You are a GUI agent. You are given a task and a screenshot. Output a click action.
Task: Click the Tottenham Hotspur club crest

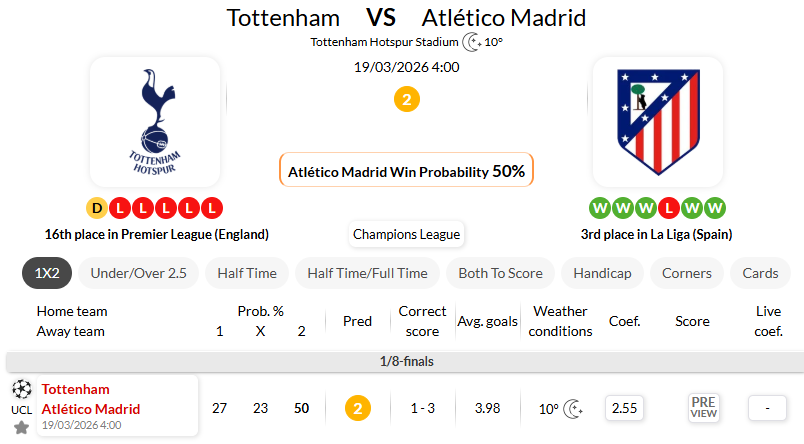coord(154,122)
